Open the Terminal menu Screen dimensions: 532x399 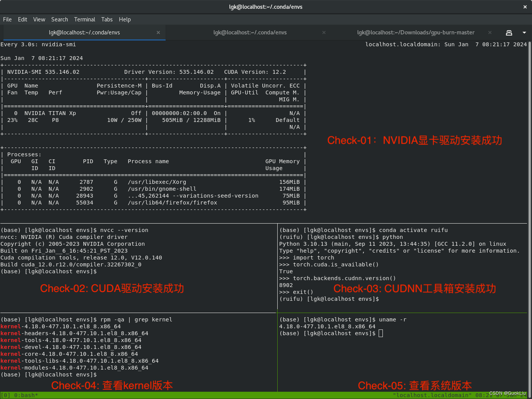pos(85,19)
